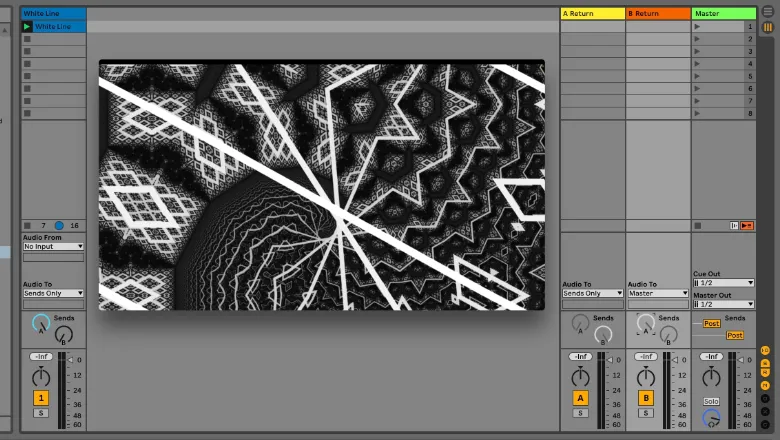Adjust the blue preview volume knob in Master

tap(711, 418)
